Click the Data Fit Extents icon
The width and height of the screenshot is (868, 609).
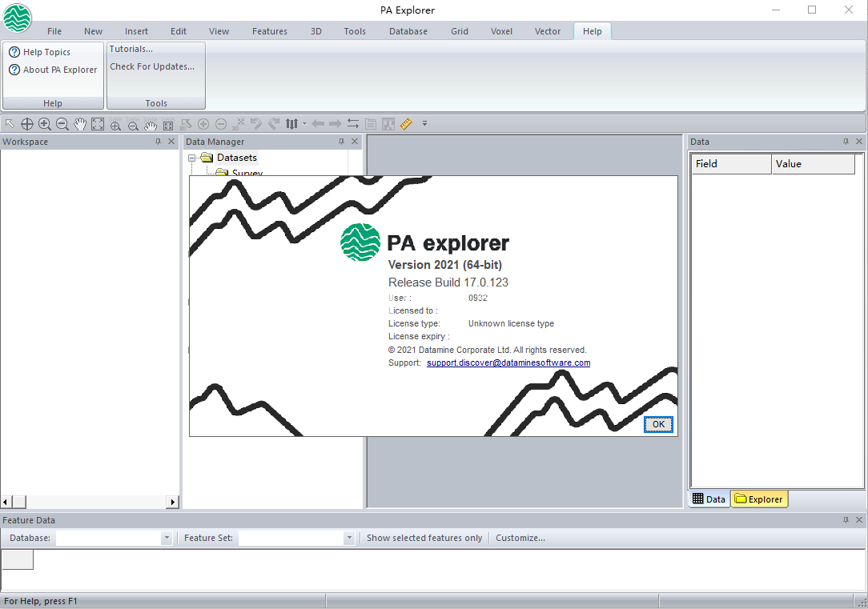(x=168, y=124)
